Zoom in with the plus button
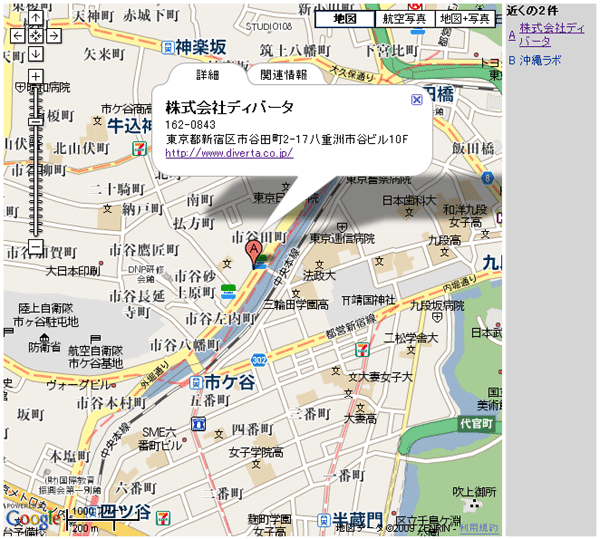The image size is (600, 539). click(x=36, y=76)
